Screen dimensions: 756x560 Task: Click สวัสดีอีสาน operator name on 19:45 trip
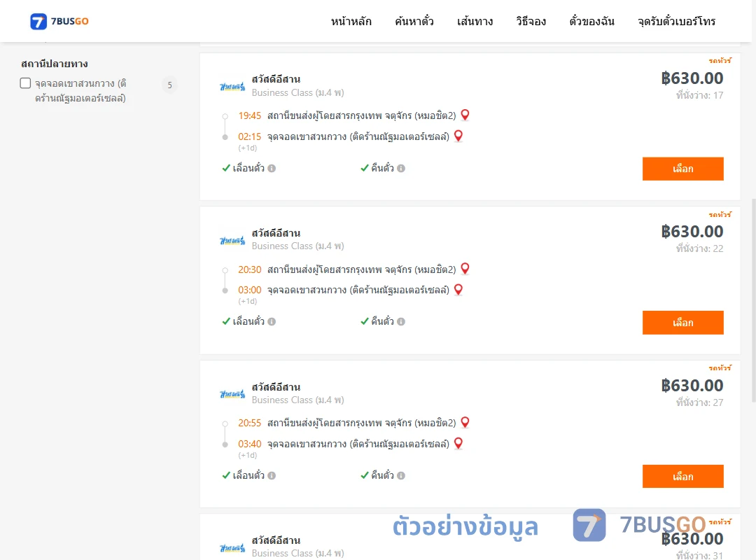(276, 79)
